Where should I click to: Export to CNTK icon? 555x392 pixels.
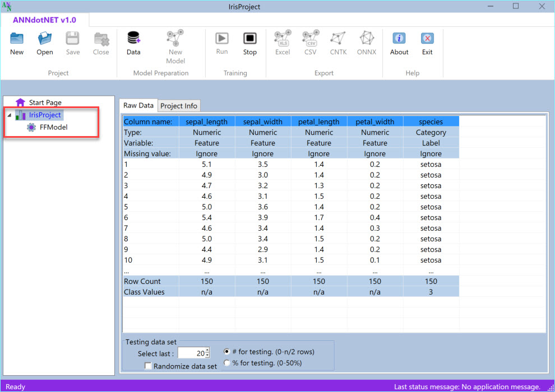coord(338,38)
